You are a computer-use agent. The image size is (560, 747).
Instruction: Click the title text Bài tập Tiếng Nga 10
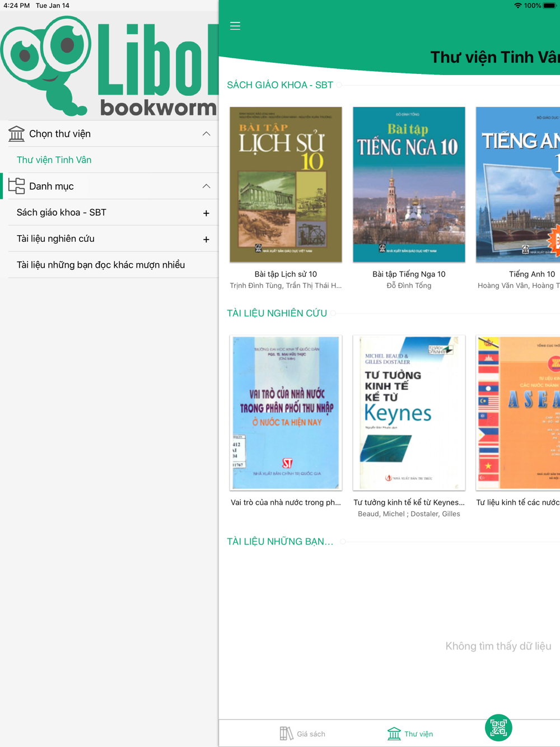(409, 274)
